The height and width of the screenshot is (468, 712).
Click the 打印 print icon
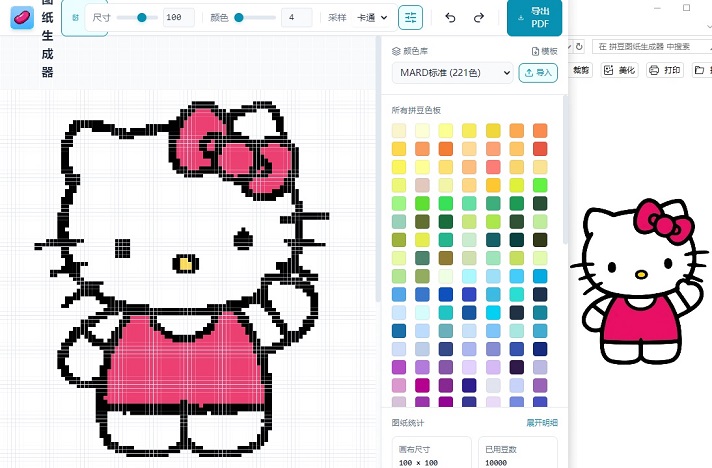[665, 70]
